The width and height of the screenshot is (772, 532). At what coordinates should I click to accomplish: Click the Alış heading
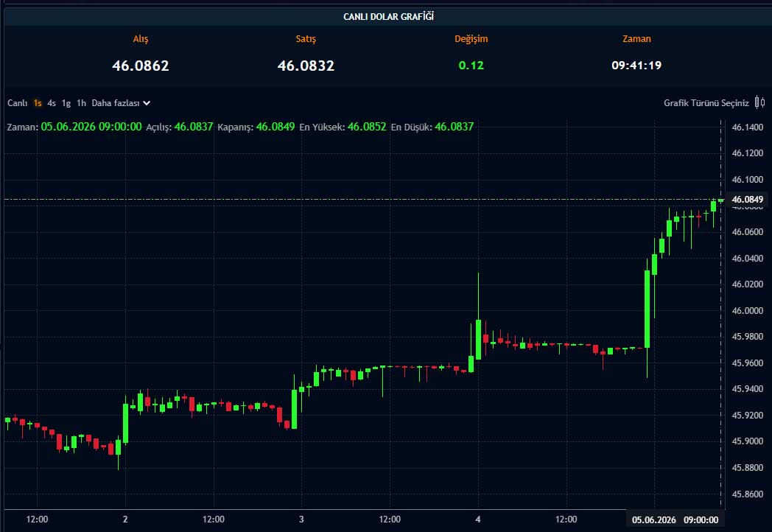tap(141, 39)
